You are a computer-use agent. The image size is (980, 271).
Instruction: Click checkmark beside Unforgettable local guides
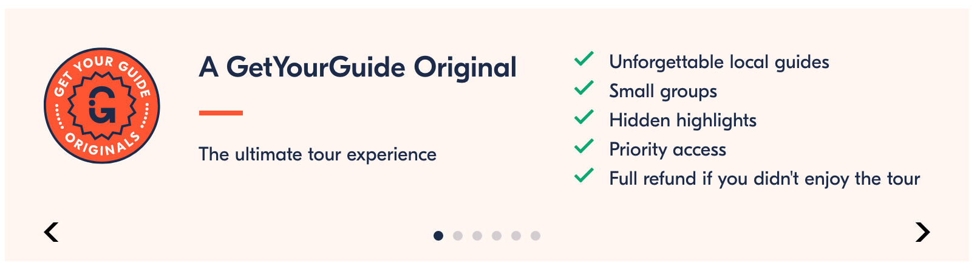(584, 59)
